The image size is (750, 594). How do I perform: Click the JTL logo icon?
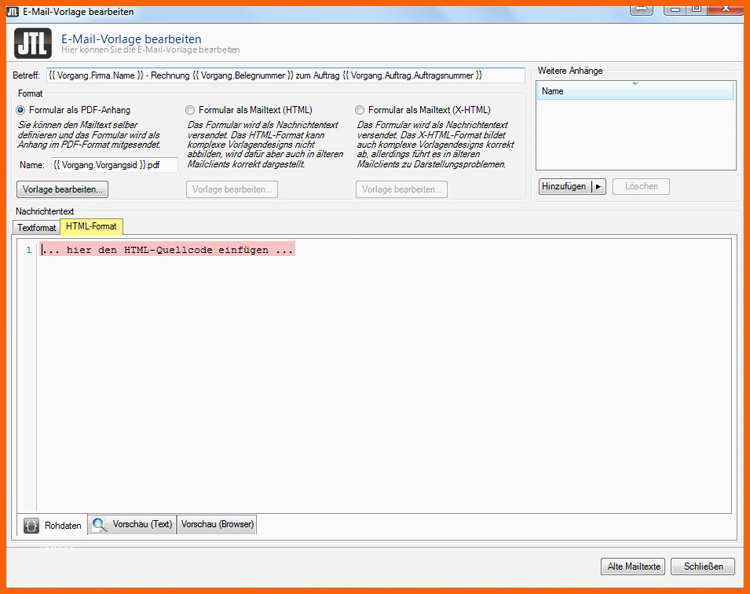pos(33,43)
